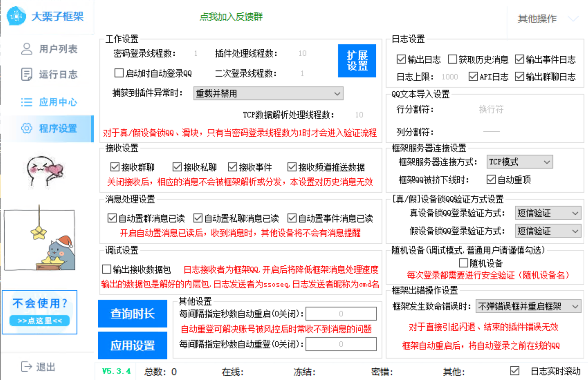The height and width of the screenshot is (380, 588).
Task: Open the 捕获到插件异常时 dropdown
Action: coord(268,94)
